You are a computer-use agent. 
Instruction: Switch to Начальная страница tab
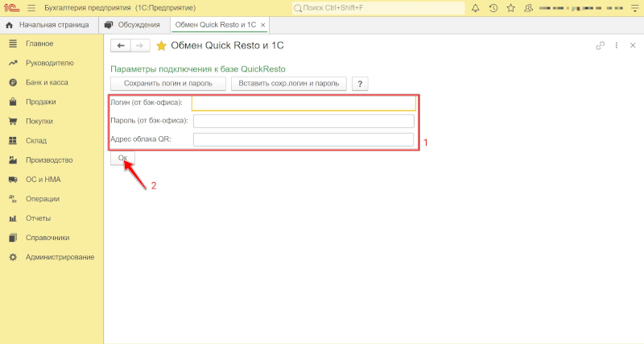pos(49,25)
